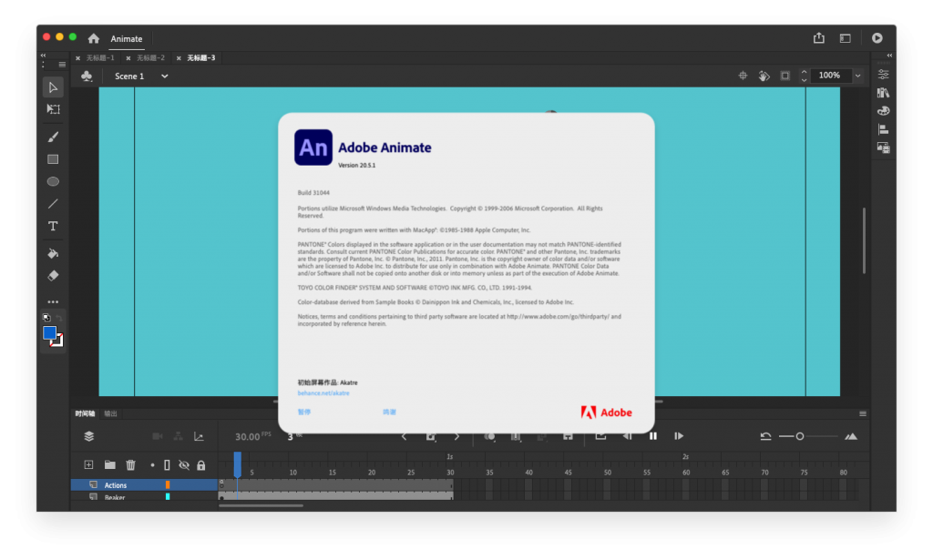Click the Test Movie play icon
Viewport: 933px width, 560px height.
pyautogui.click(x=877, y=38)
